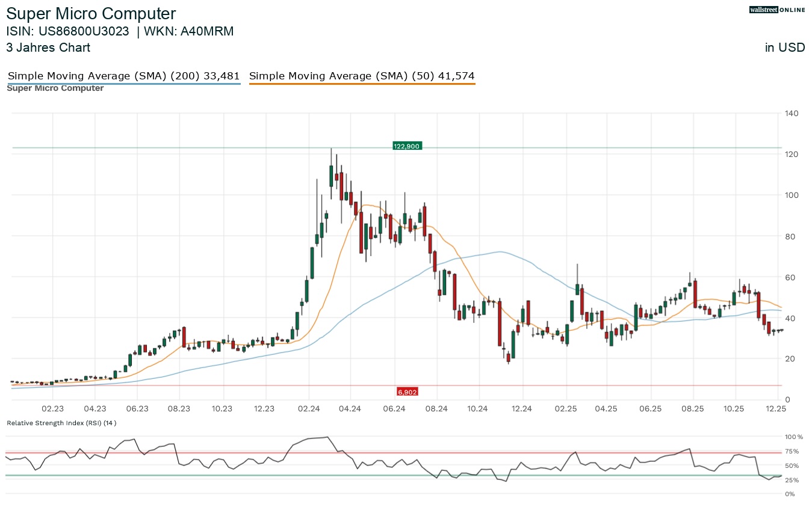The image size is (812, 510).
Task: Click the 140 value on the price axis
Action: [x=791, y=114]
